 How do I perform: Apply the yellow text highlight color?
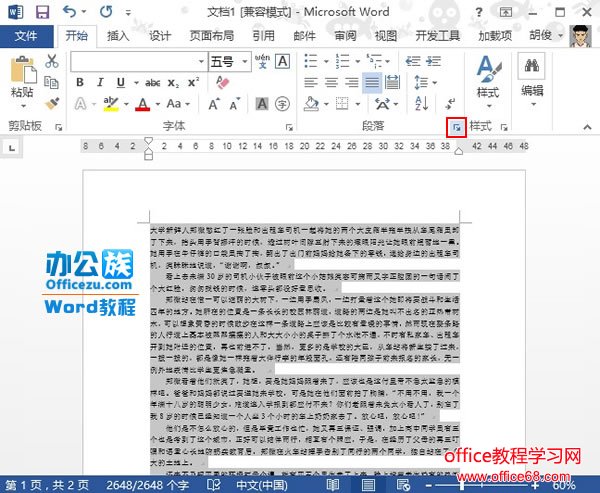click(x=111, y=104)
